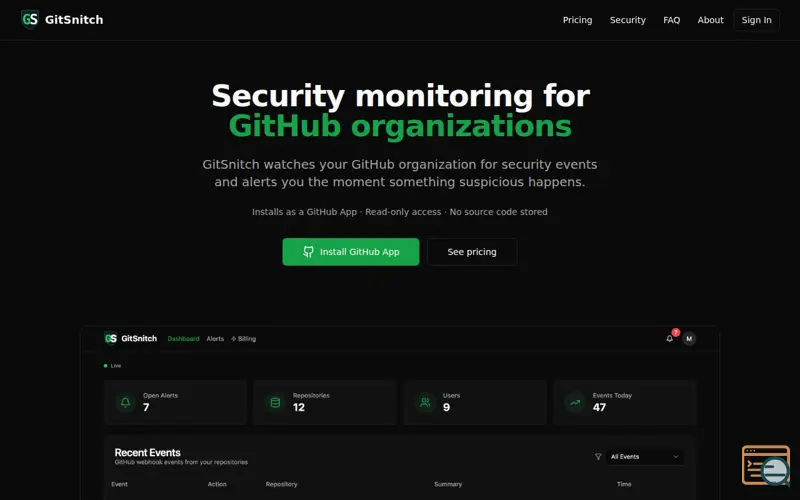800x500 pixels.
Task: Click the Users people icon
Action: tap(425, 403)
